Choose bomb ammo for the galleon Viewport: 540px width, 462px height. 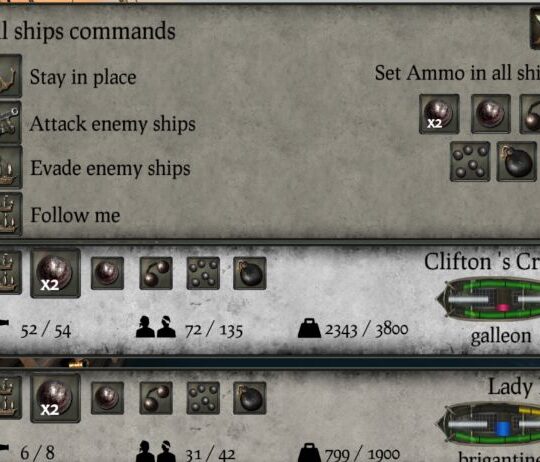coord(250,273)
